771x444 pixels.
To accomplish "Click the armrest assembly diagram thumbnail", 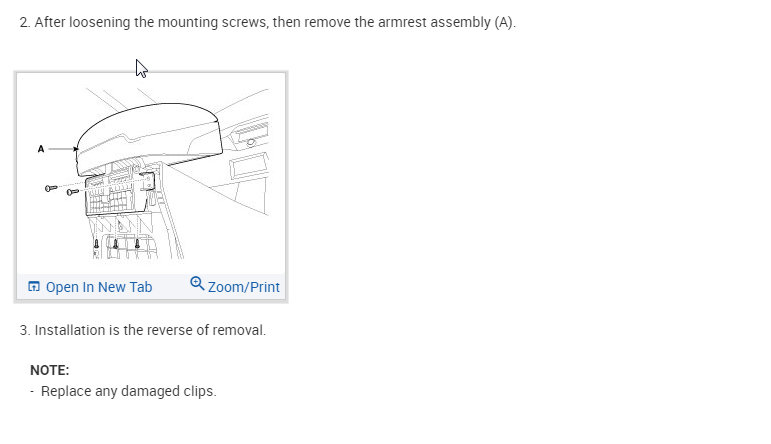I will click(x=151, y=172).
